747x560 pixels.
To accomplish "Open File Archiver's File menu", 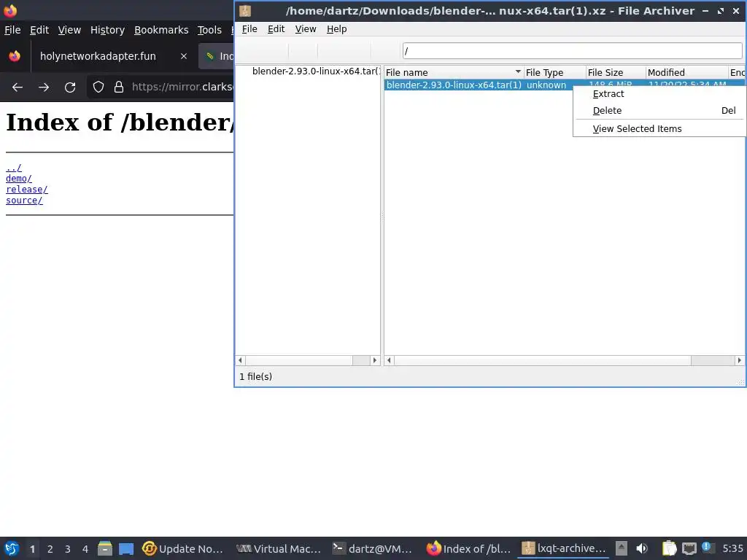I will 249,29.
